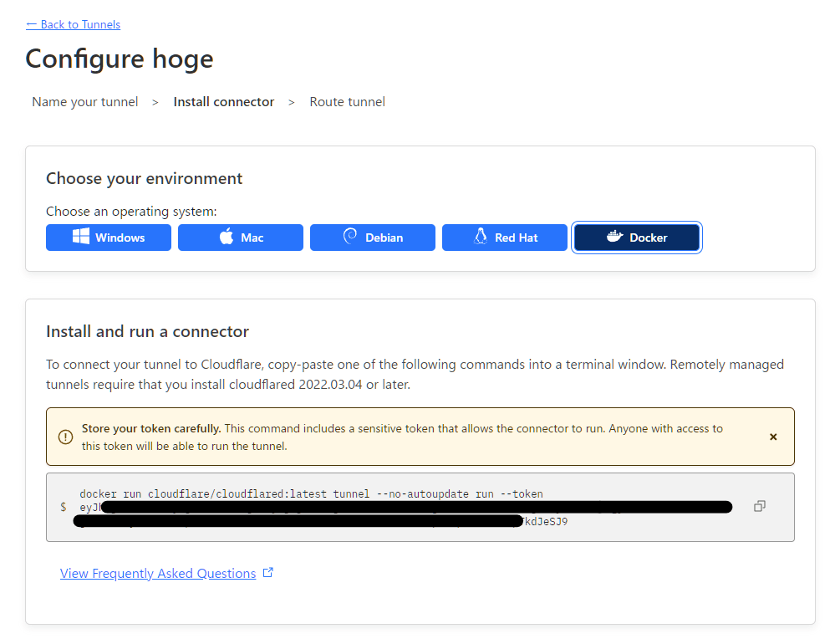The width and height of the screenshot is (840, 644).
Task: Select the Install connector step
Action: pyautogui.click(x=224, y=102)
